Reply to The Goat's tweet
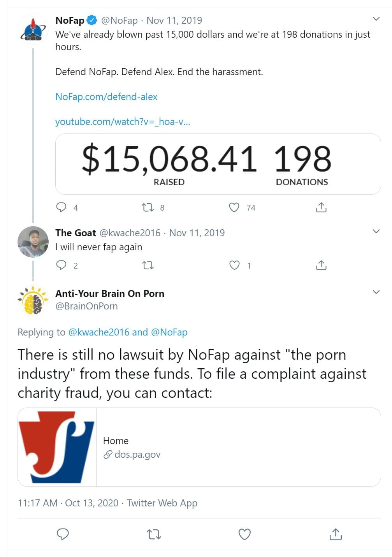Image resolution: width=392 pixels, height=557 pixels. pos(62,265)
